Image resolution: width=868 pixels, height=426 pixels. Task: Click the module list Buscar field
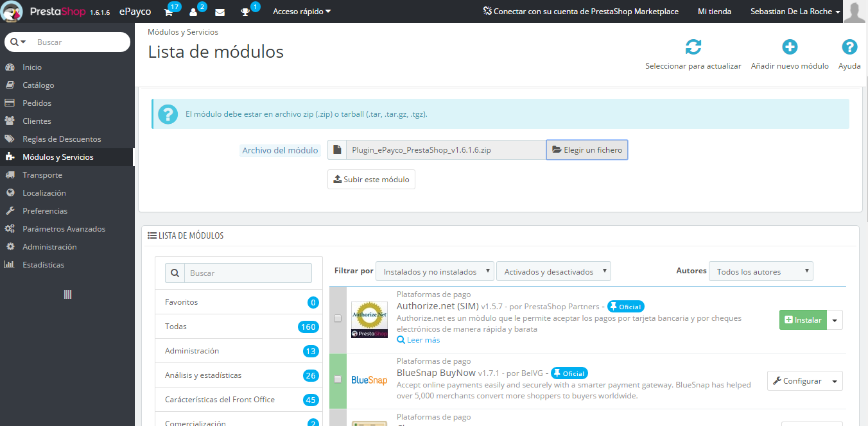point(248,273)
